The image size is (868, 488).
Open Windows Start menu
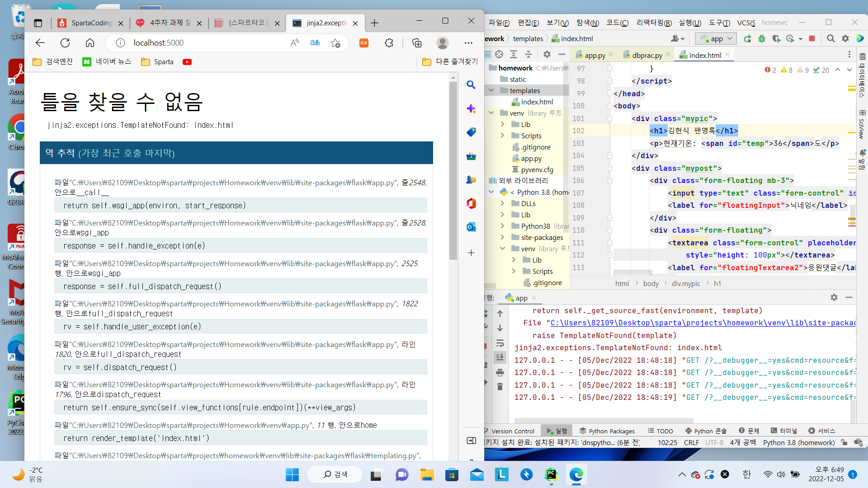point(292,474)
